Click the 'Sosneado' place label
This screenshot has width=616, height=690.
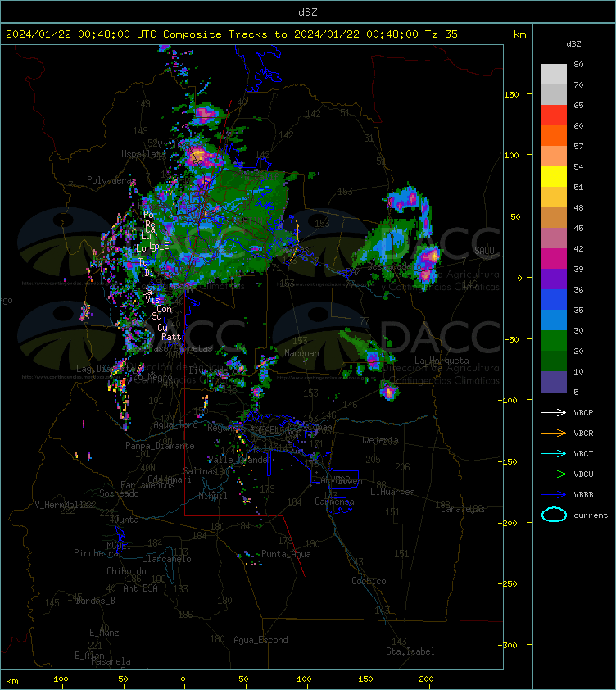click(119, 493)
